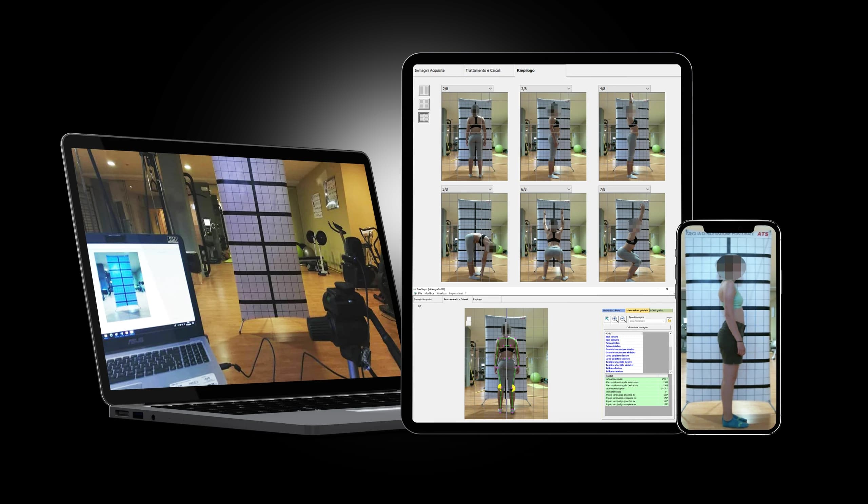Switch to large Trattamento e Calcoli tab
Viewport: 868px width, 504px height.
pos(483,70)
